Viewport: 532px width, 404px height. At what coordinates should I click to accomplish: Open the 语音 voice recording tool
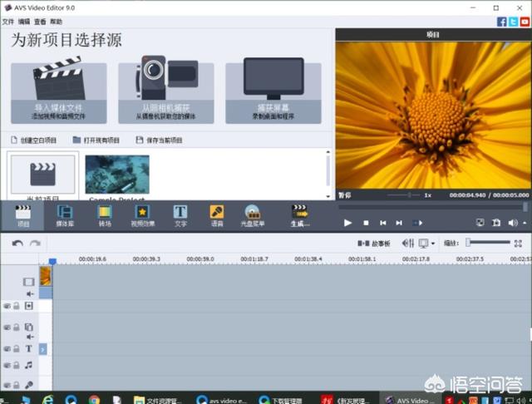point(216,215)
